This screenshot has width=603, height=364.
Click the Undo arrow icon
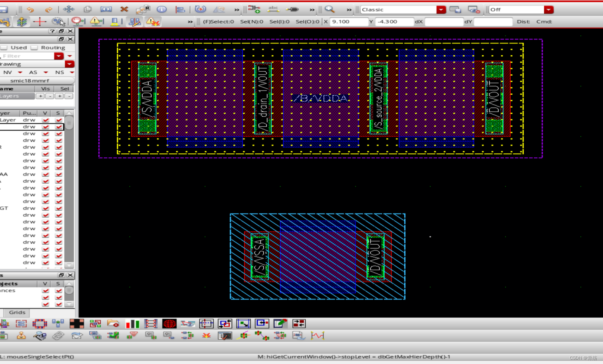pyautogui.click(x=30, y=9)
